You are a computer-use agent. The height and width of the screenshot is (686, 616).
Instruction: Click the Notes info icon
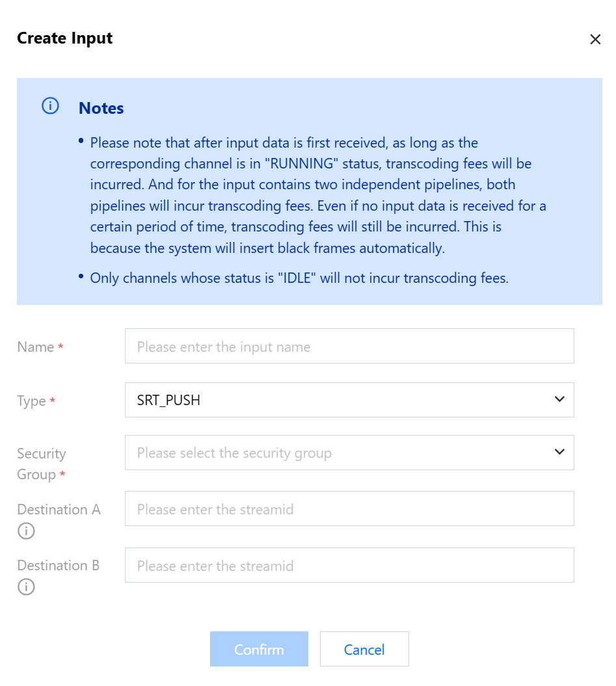pyautogui.click(x=50, y=106)
